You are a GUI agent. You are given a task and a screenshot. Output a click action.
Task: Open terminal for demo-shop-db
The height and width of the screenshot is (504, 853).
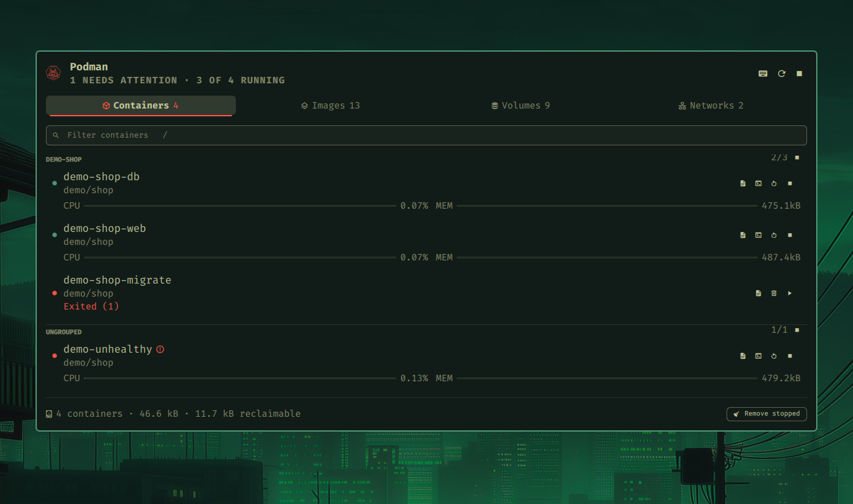tap(759, 184)
